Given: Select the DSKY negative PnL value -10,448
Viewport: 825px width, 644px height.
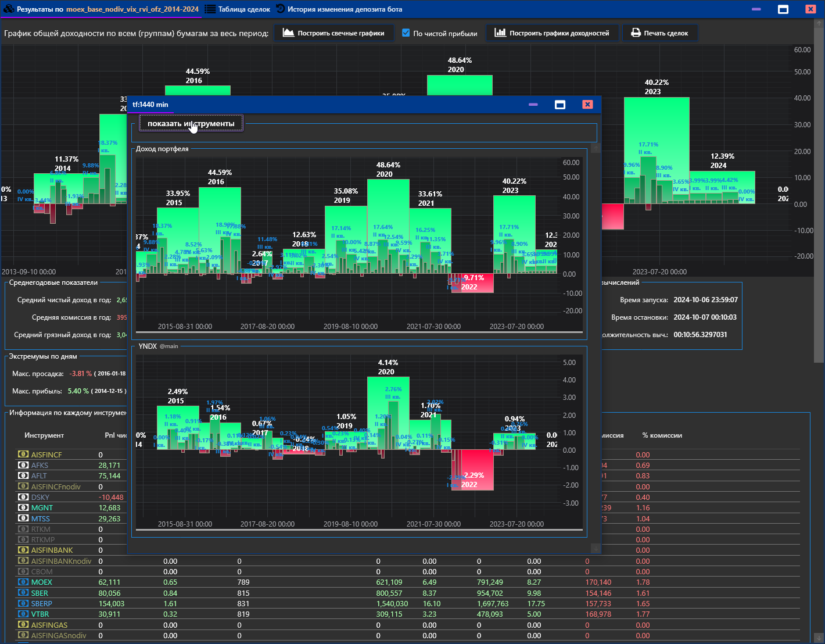Looking at the screenshot, I should point(111,498).
